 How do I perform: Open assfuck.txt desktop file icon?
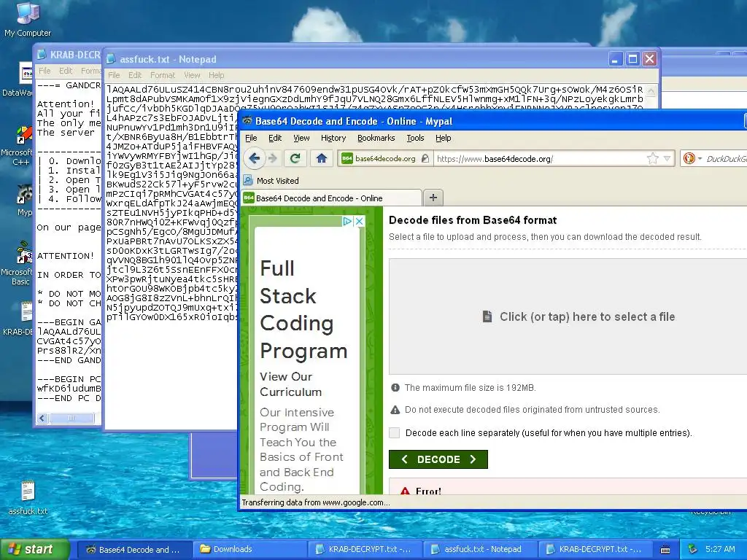click(x=28, y=497)
